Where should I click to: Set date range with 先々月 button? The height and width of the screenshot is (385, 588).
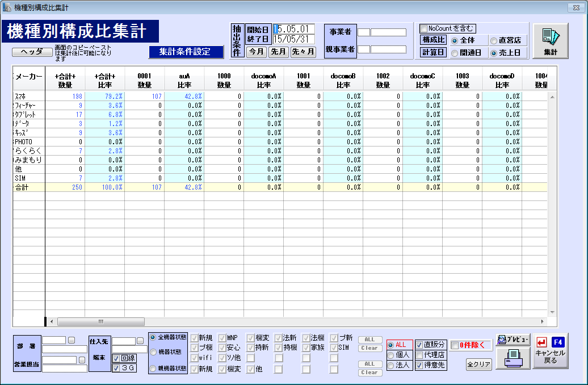pyautogui.click(x=303, y=52)
